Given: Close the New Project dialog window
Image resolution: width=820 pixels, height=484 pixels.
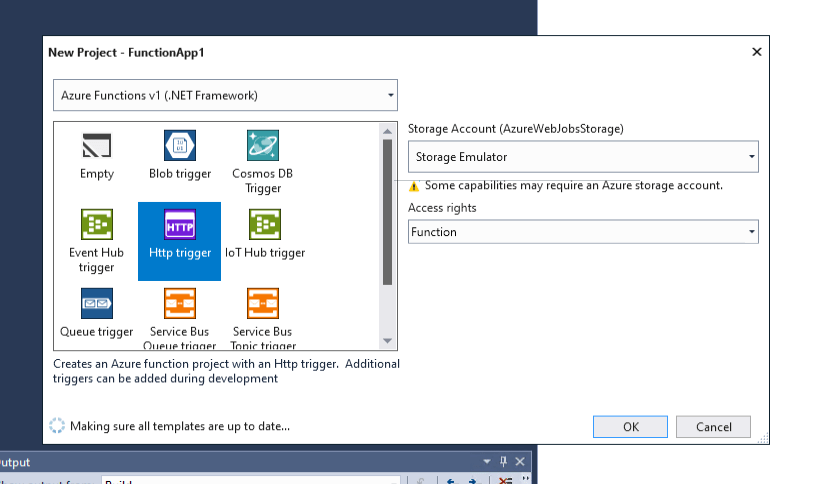Looking at the screenshot, I should coord(757,52).
